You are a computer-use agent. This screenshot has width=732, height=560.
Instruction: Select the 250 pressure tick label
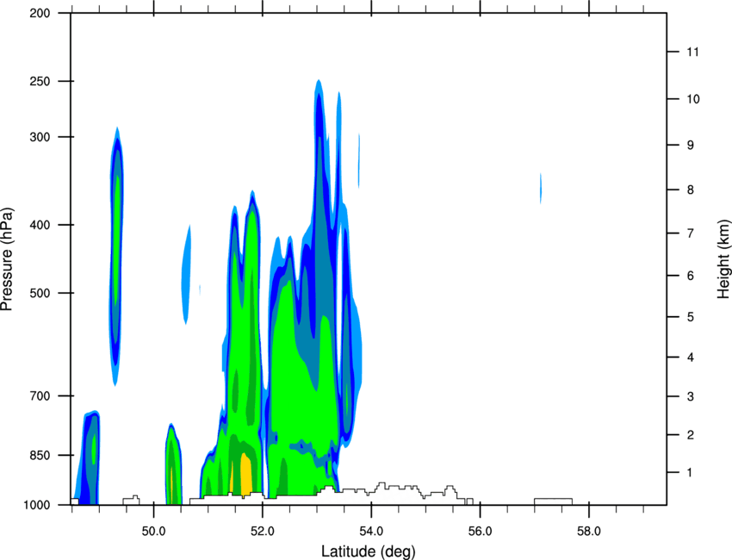click(x=40, y=81)
